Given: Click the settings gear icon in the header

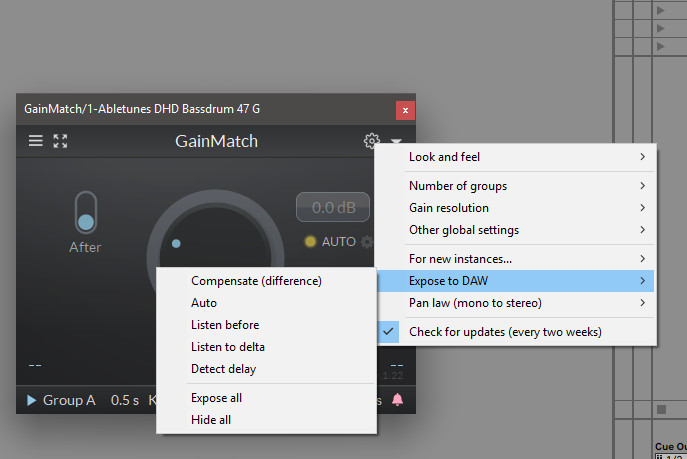Looking at the screenshot, I should point(372,141).
